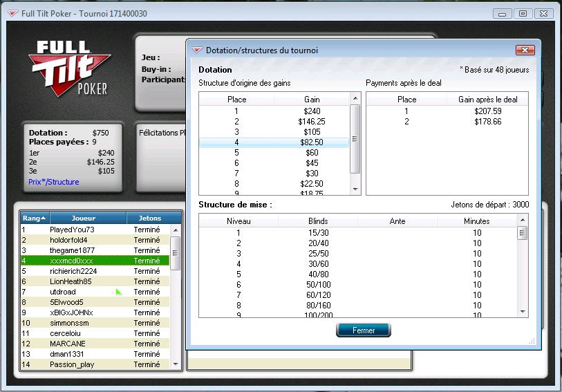Select blinds level 60/120 row
This screenshot has height=392, width=562.
pos(358,295)
